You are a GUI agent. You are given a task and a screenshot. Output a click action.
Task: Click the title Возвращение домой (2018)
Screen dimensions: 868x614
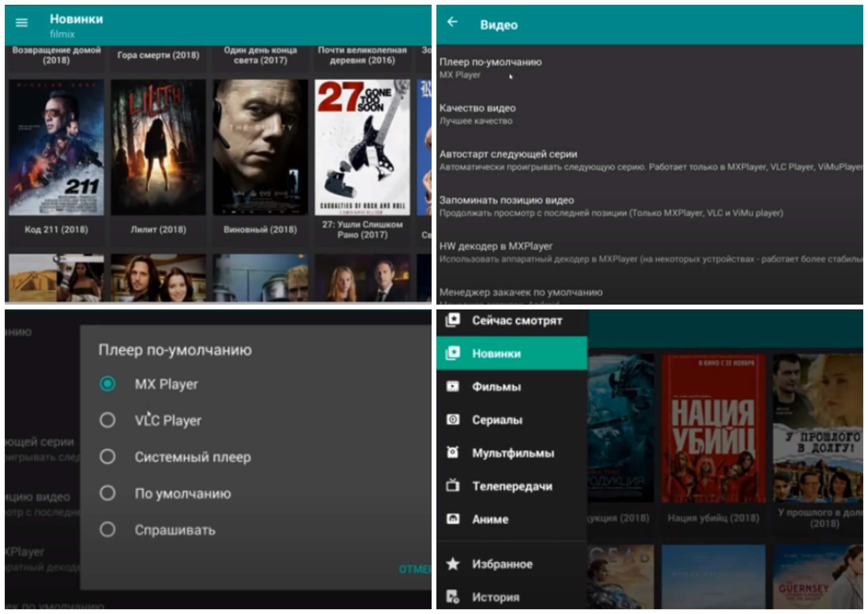pyautogui.click(x=56, y=55)
